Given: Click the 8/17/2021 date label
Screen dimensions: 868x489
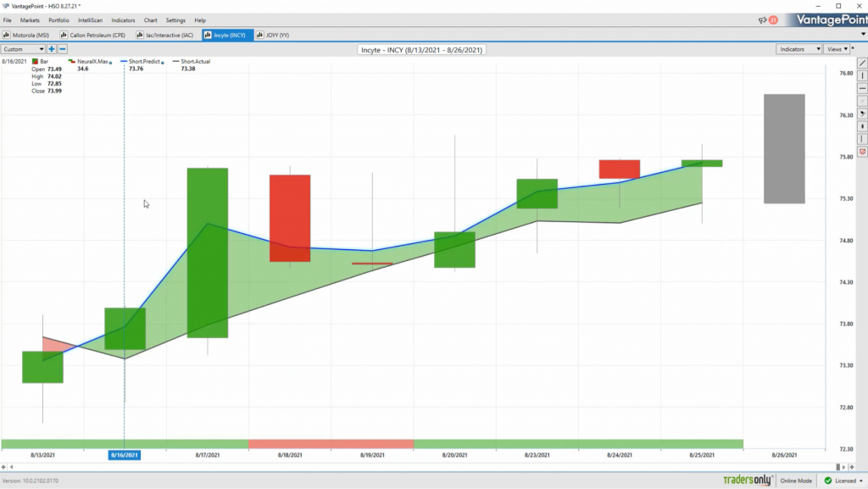Looking at the screenshot, I should pos(208,455).
